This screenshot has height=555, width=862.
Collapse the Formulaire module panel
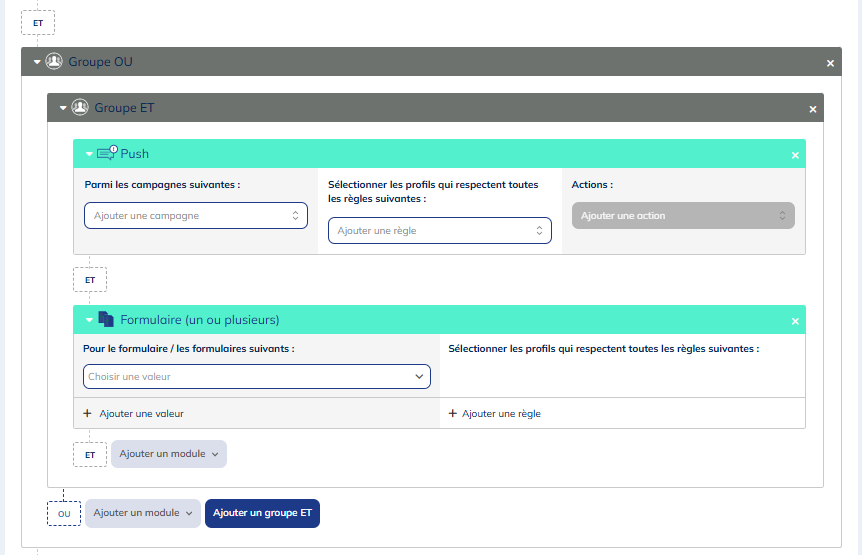(90, 320)
